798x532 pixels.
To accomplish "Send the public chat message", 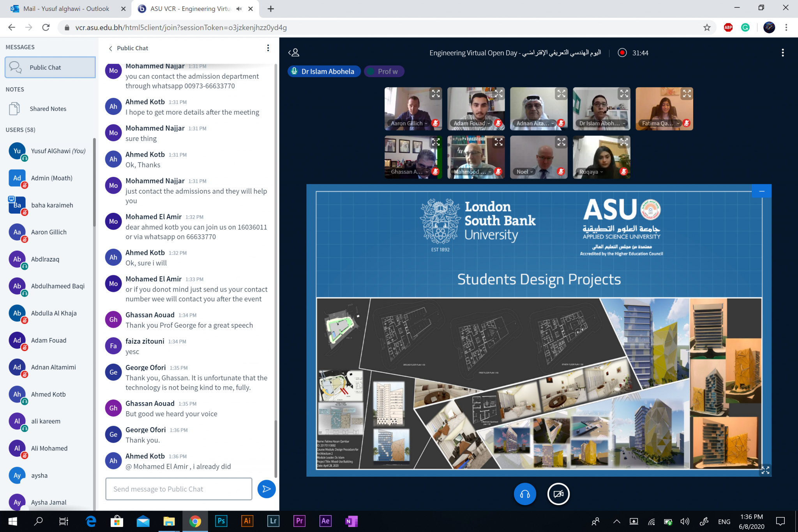I will tap(267, 489).
